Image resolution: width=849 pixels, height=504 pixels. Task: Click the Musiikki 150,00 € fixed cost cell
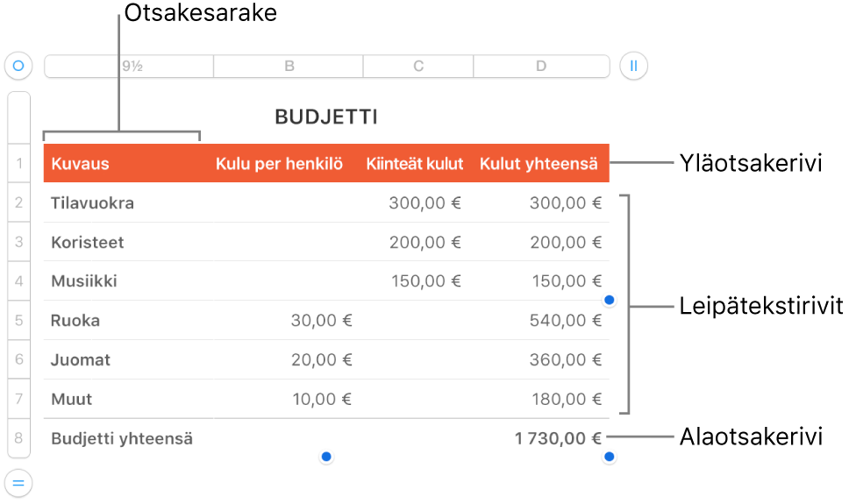tap(417, 281)
